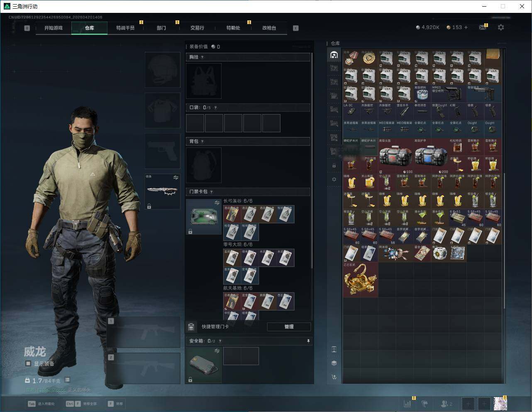Select the empty backpack slot
Image resolution: width=532 pixels, height=412 pixels.
204,165
